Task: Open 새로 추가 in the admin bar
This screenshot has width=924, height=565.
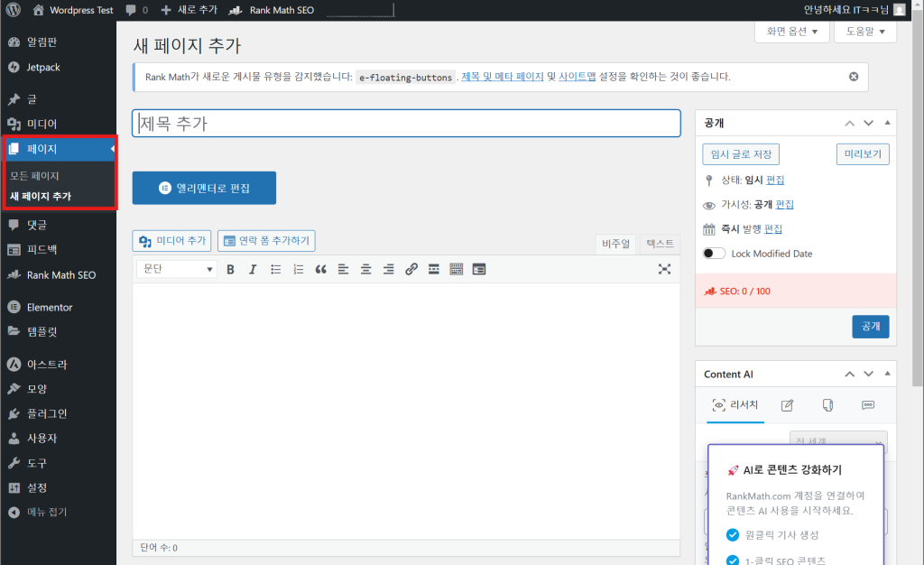Action: 189,10
